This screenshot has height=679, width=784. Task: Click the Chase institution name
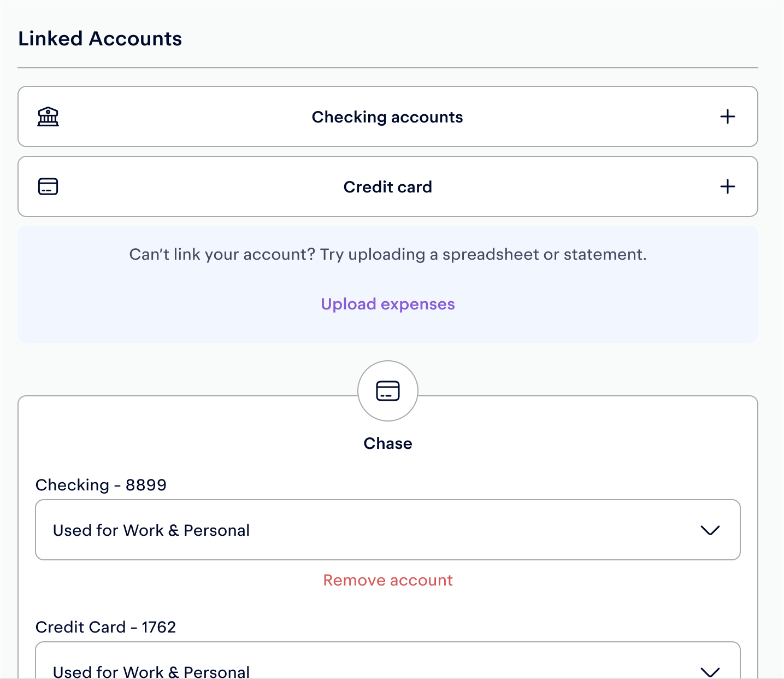(x=388, y=443)
